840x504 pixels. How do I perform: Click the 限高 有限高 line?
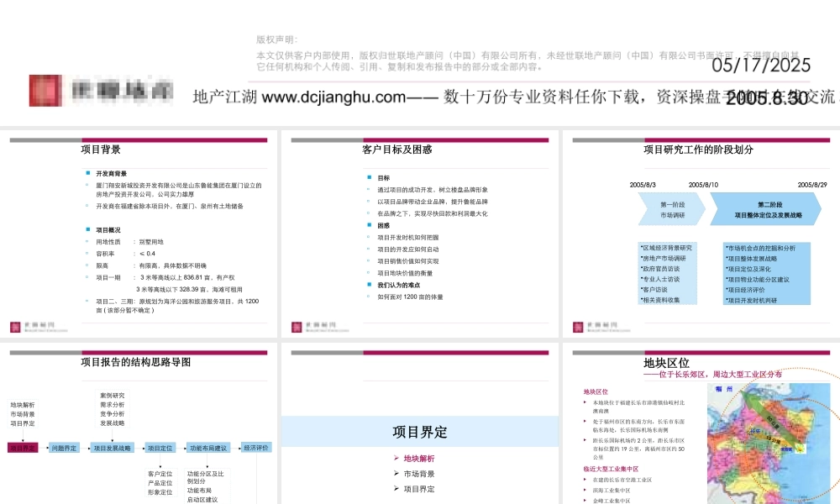[x=151, y=265]
